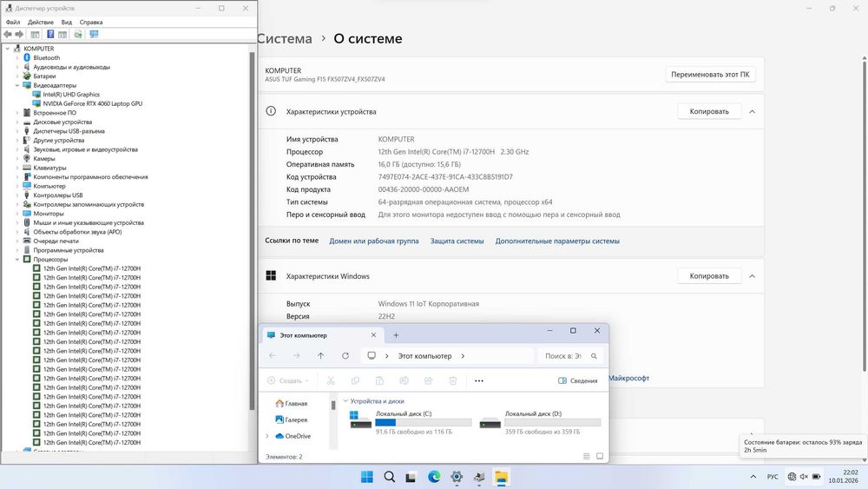The height and width of the screenshot is (489, 868).
Task: Toggle the Сведения details pane button
Action: coord(577,380)
